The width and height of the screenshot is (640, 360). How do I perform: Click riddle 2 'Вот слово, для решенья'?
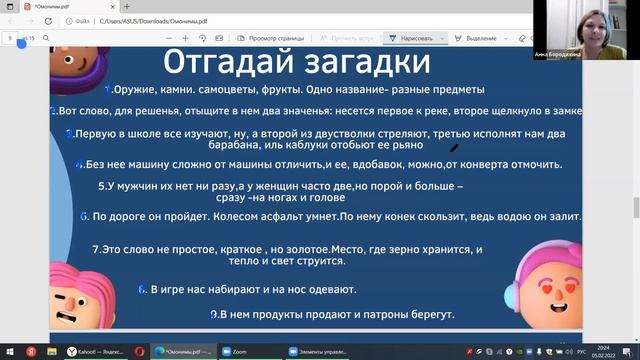tap(317, 111)
